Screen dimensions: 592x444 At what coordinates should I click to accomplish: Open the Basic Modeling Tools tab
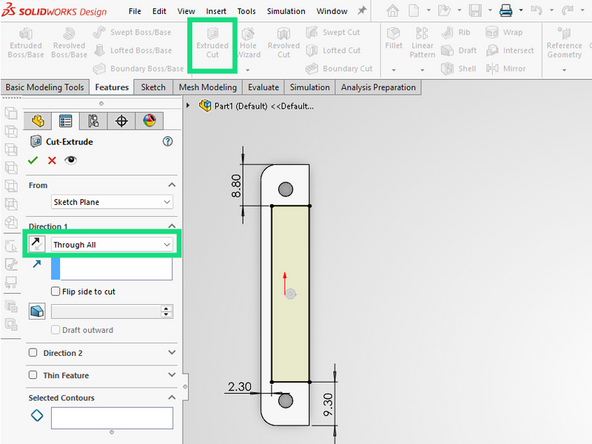pos(45,87)
